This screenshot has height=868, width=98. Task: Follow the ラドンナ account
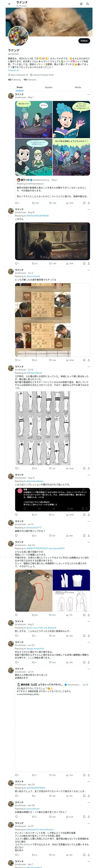pos(84,41)
